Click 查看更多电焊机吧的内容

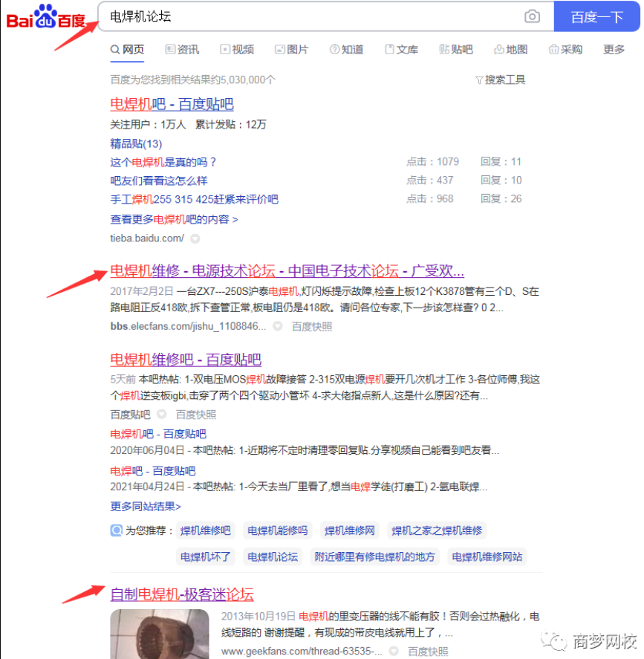(174, 219)
